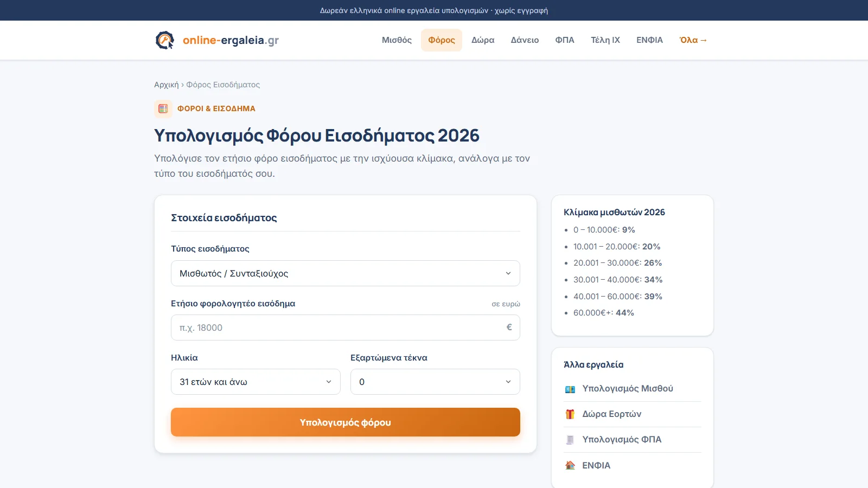
Task: Open the Δάνειο menu item
Action: [525, 40]
